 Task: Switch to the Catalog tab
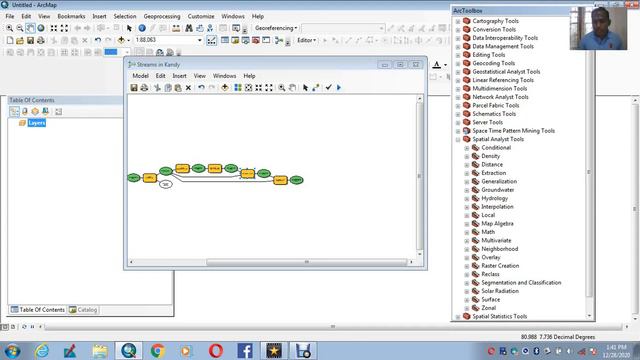coord(83,310)
